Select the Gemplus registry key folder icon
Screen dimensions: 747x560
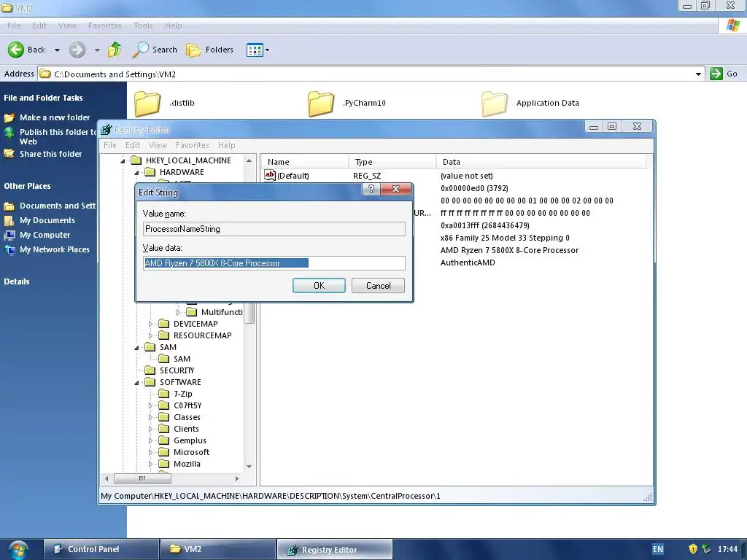click(164, 440)
